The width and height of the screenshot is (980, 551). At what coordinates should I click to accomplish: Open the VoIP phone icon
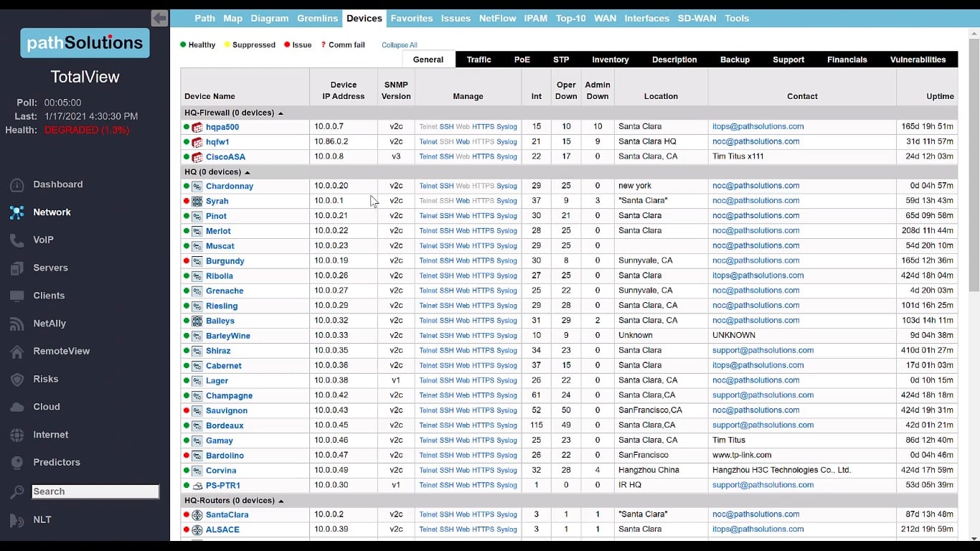[17, 240]
